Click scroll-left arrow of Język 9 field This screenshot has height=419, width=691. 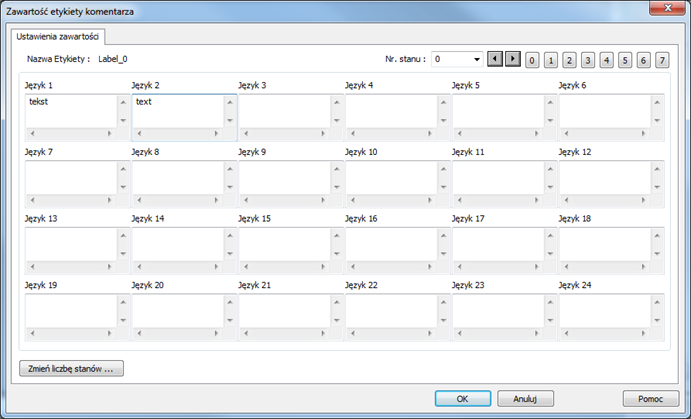tap(246, 200)
